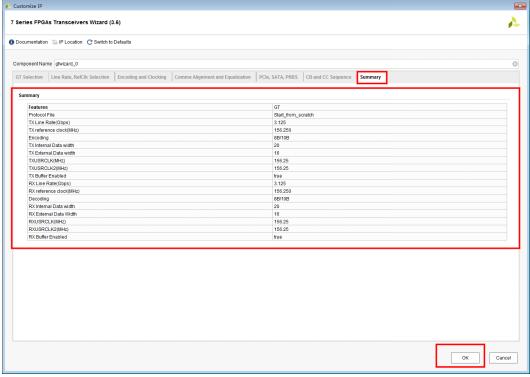Click the Switch to Defaults refresh icon
The image size is (530, 377).
click(x=90, y=42)
